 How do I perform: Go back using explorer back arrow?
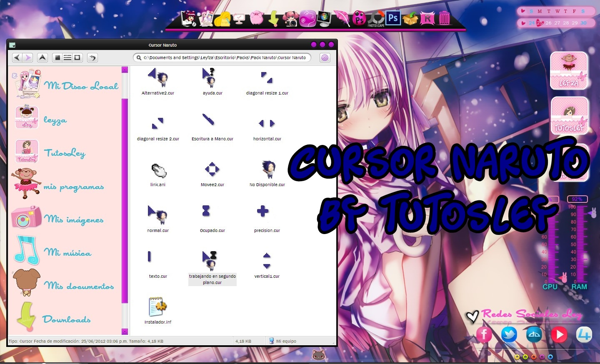(x=17, y=57)
